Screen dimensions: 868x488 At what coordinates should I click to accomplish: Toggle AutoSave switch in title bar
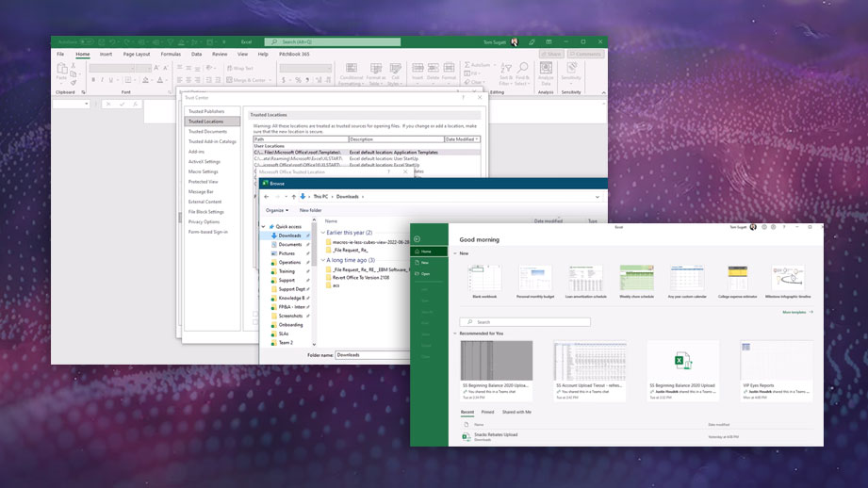coord(86,42)
